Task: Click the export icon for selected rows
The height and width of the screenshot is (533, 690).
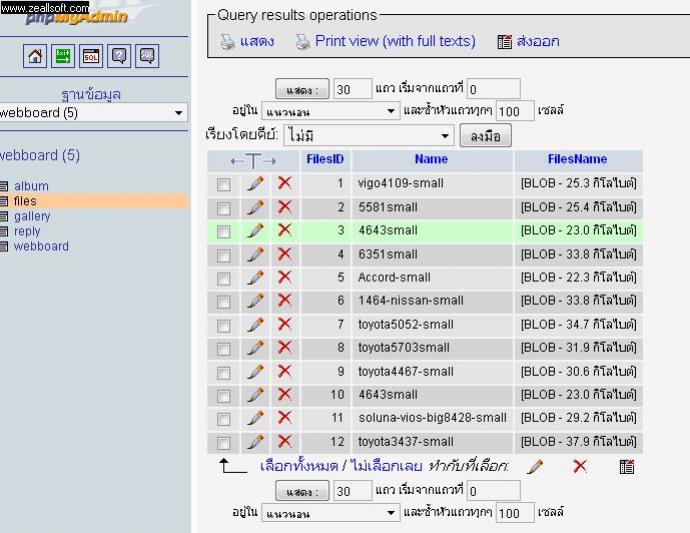Action: pos(627,467)
